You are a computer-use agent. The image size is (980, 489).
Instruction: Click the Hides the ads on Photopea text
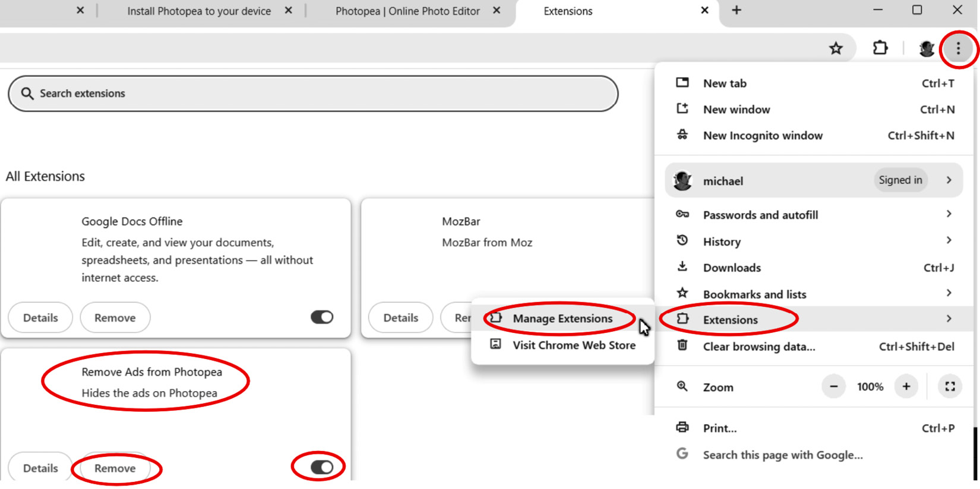click(x=149, y=393)
